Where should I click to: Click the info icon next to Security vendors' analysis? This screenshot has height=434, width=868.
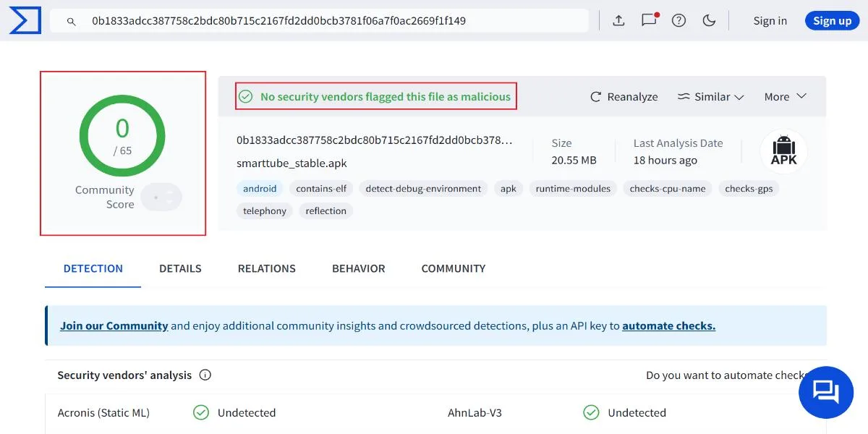205,375
